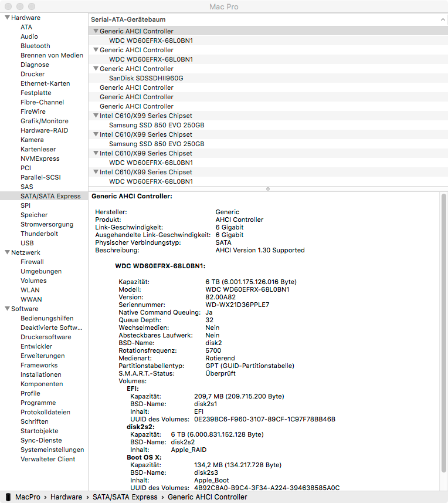Screen dimensions: 448x503
Task: Select PCI in sidebar
Action: point(26,168)
